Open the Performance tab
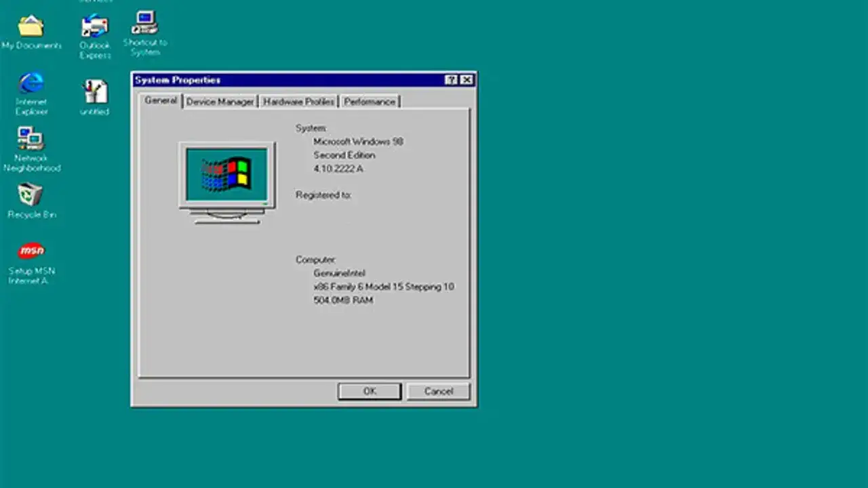This screenshot has height=488, width=868. pyautogui.click(x=370, y=102)
